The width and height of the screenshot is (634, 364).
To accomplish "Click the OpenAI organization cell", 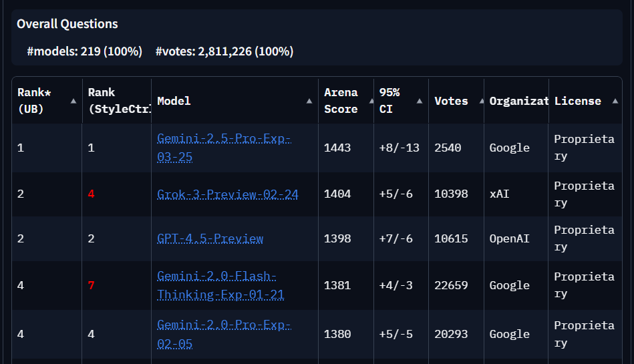I will (x=509, y=238).
